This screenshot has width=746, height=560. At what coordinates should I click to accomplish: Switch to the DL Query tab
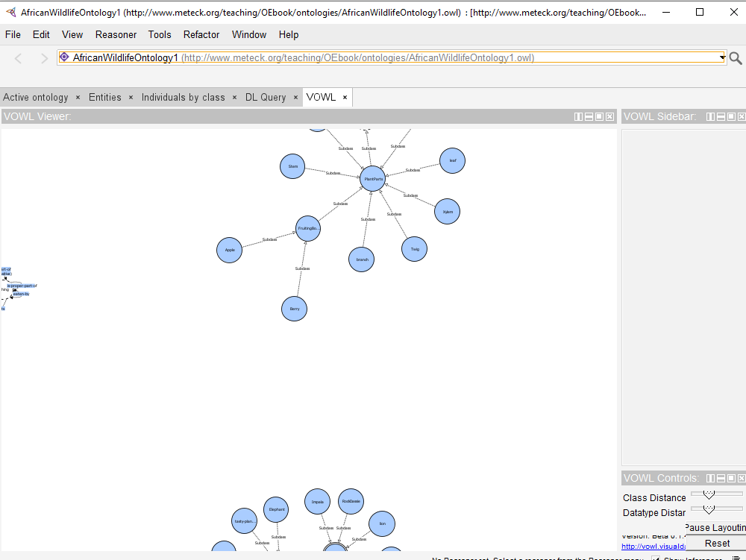click(x=265, y=97)
